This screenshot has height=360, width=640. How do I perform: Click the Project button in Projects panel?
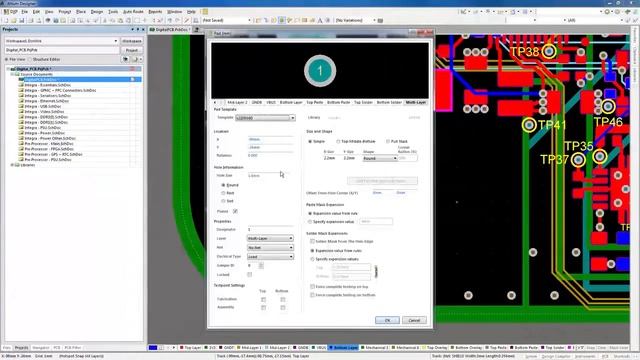[131, 50]
